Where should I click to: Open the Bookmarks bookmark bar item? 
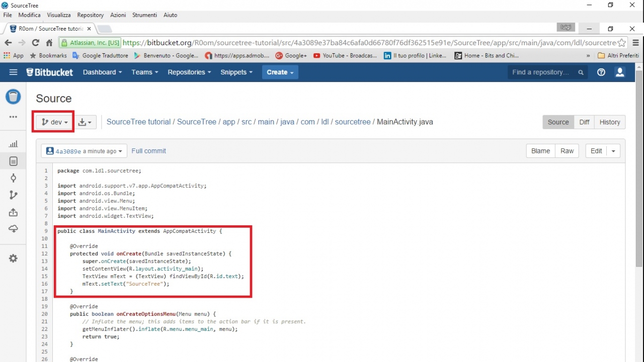point(48,55)
